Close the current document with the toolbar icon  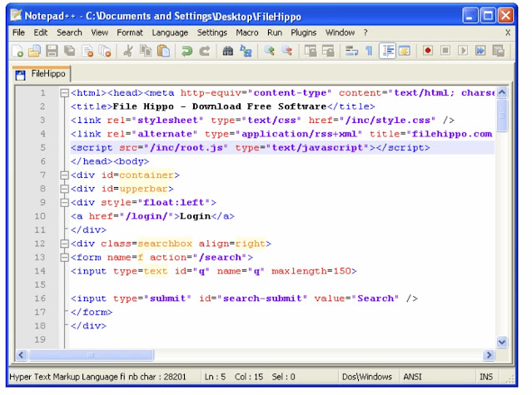click(87, 52)
